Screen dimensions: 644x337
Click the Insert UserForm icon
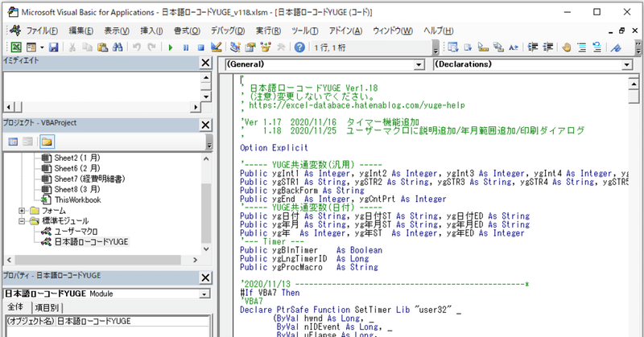[31, 47]
